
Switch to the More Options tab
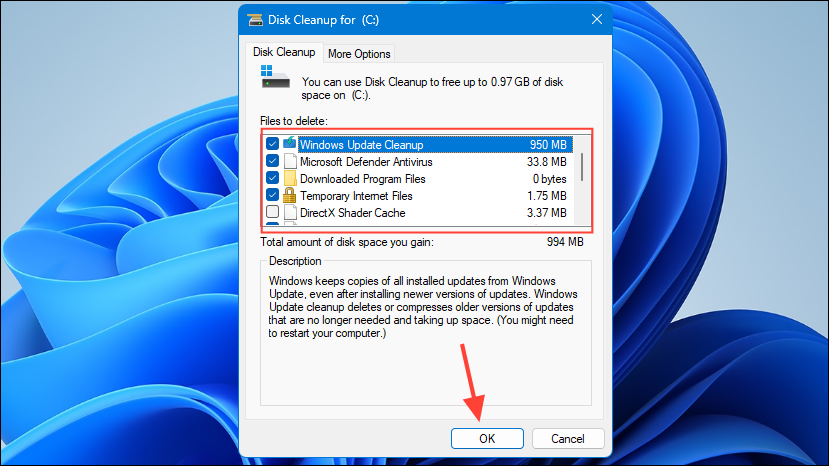pos(359,54)
